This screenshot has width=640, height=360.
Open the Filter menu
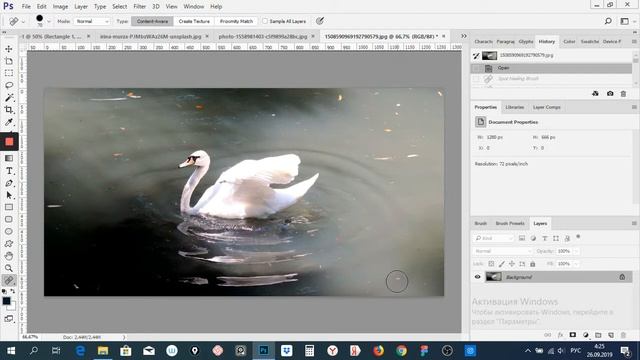click(139, 7)
